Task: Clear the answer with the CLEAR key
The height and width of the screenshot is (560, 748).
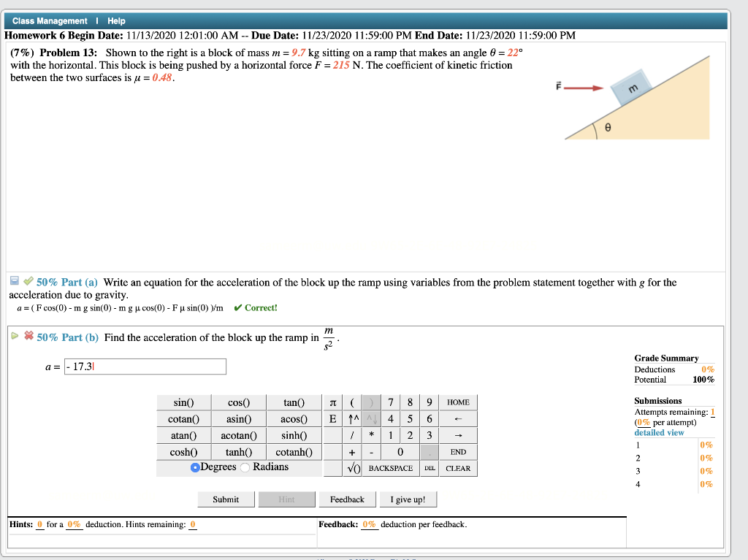Action: pyautogui.click(x=458, y=468)
